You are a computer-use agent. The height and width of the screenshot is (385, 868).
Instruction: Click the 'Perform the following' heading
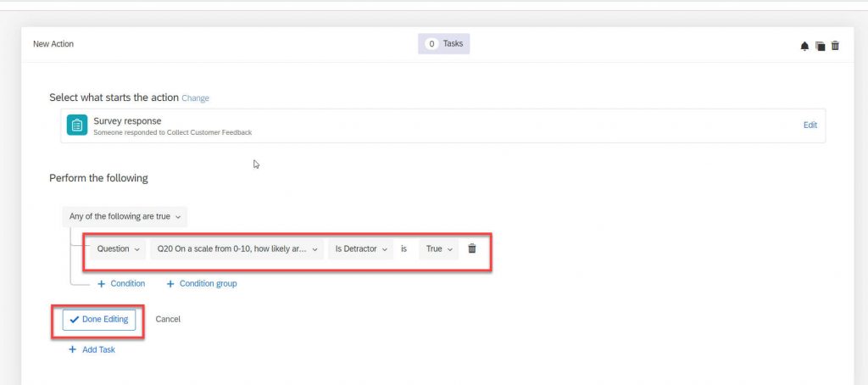click(98, 178)
